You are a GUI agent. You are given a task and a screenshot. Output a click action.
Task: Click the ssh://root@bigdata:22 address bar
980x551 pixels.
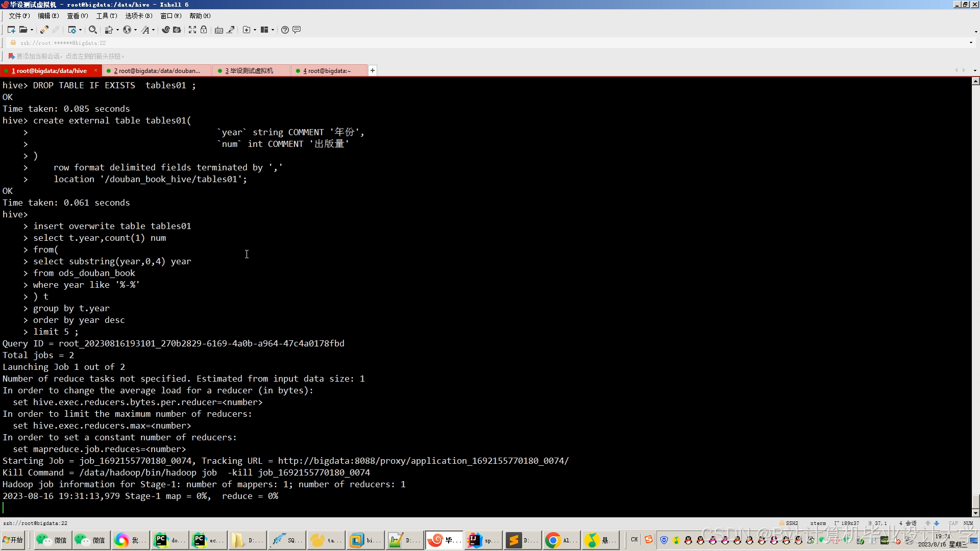(61, 43)
